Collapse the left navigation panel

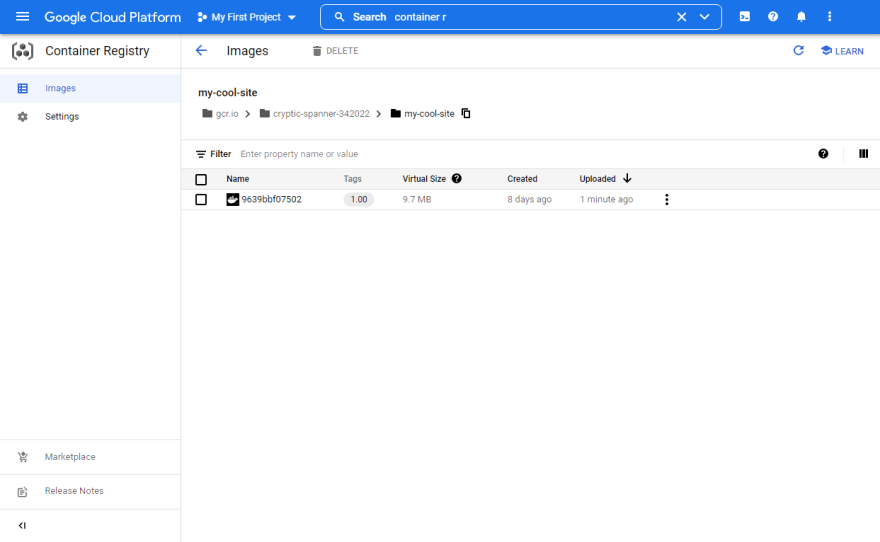[x=22, y=526]
